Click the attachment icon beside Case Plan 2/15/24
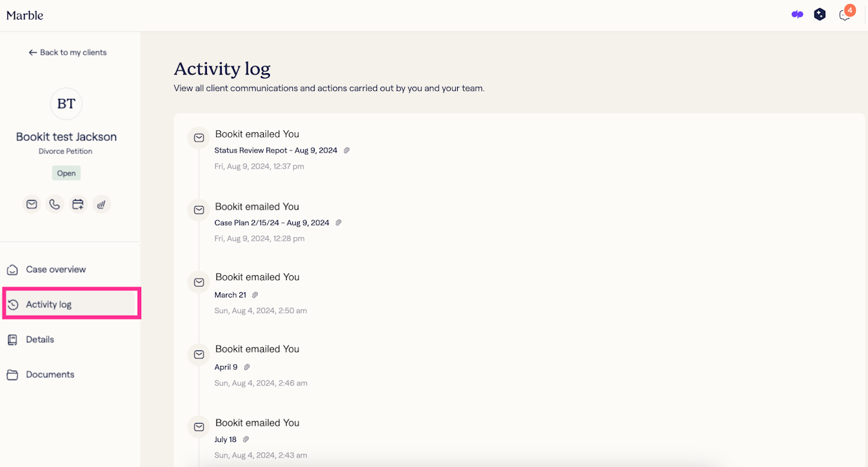 [x=338, y=223]
